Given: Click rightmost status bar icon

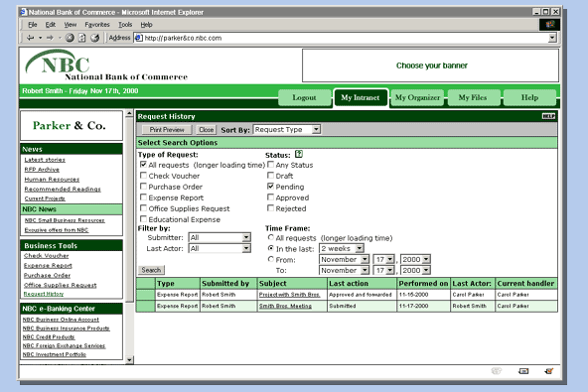Looking at the screenshot, I should click(548, 371).
